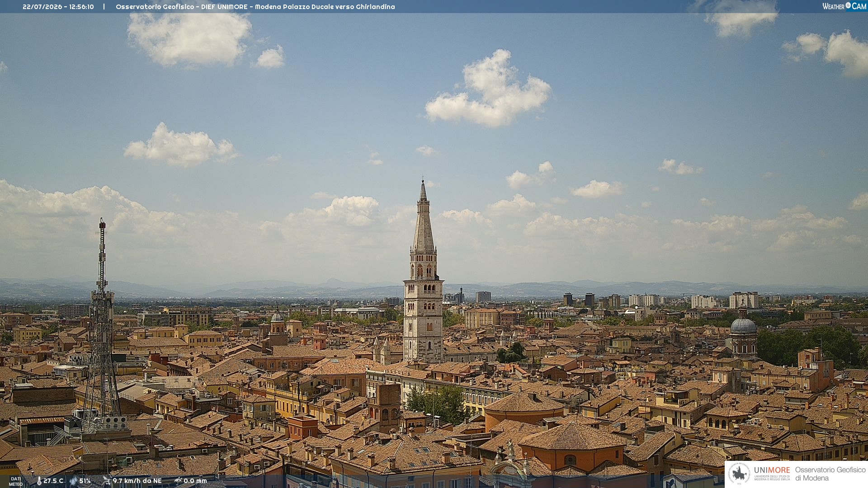Click the 22/07/2026 - 12:56:10 timestamp
Image resolution: width=868 pixels, height=488 pixels.
tap(58, 7)
